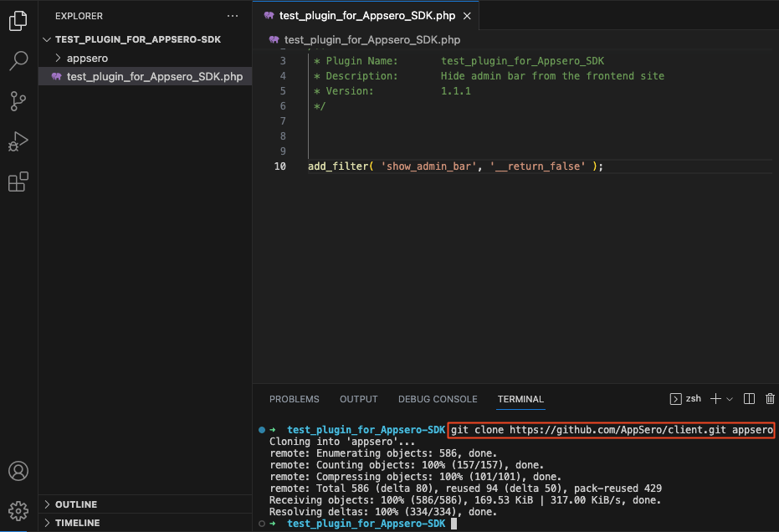779x532 pixels.
Task: Open Explorer more actions ellipsis
Action: [233, 16]
